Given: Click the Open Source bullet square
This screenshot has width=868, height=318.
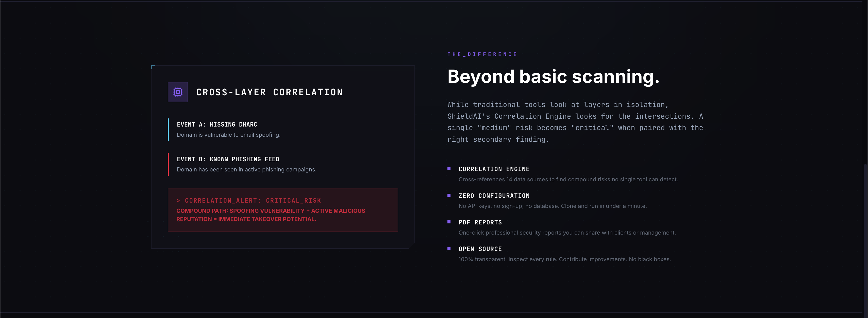Looking at the screenshot, I should 449,248.
